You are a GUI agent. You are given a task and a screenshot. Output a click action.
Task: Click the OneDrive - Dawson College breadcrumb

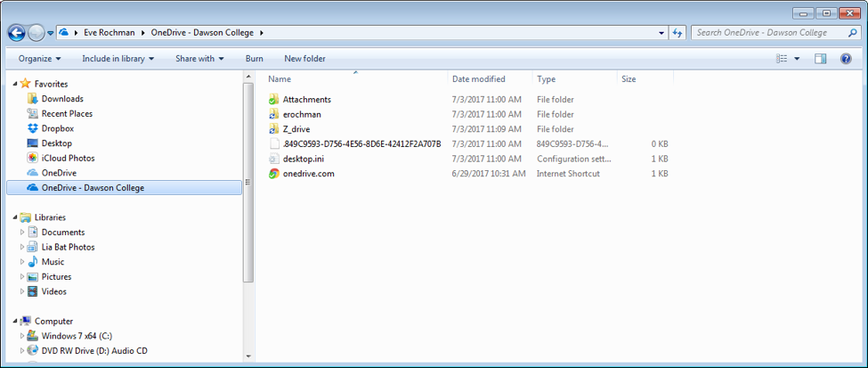(202, 33)
